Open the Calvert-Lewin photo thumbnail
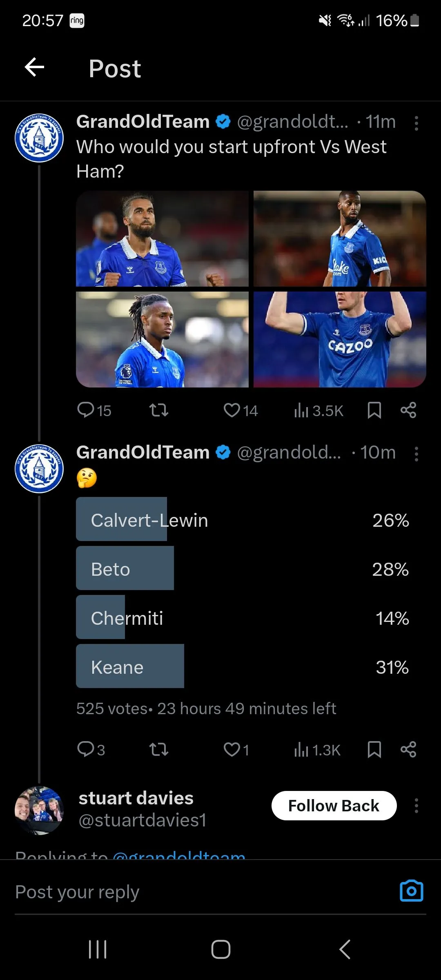This screenshot has height=980, width=441. click(x=162, y=238)
